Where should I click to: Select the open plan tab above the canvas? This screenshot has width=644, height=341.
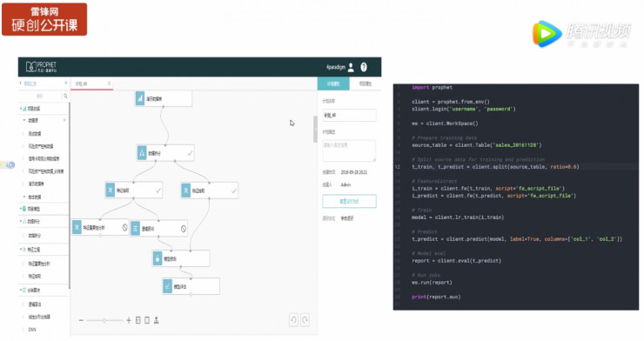(91, 84)
